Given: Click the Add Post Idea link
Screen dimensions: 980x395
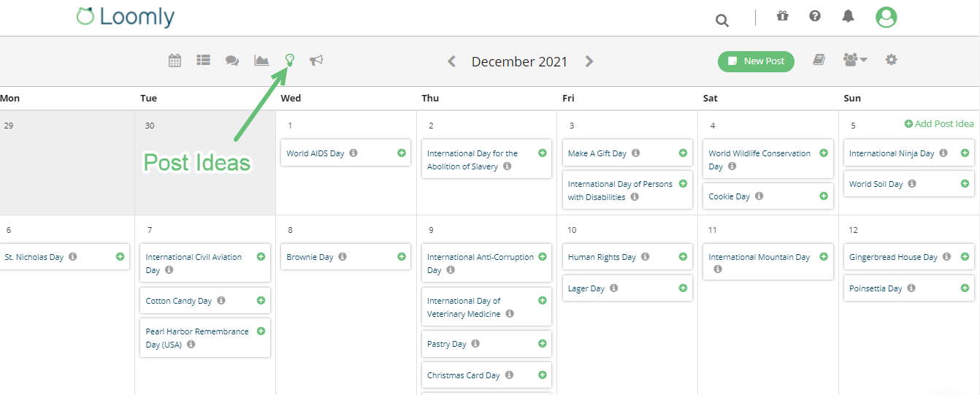Looking at the screenshot, I should point(939,124).
